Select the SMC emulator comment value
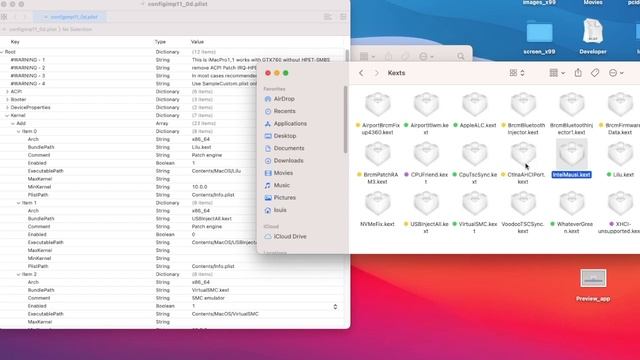The height and width of the screenshot is (360, 640). click(x=208, y=298)
